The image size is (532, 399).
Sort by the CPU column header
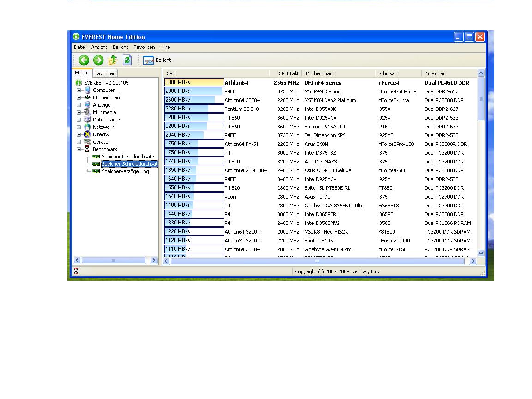[x=216, y=73]
